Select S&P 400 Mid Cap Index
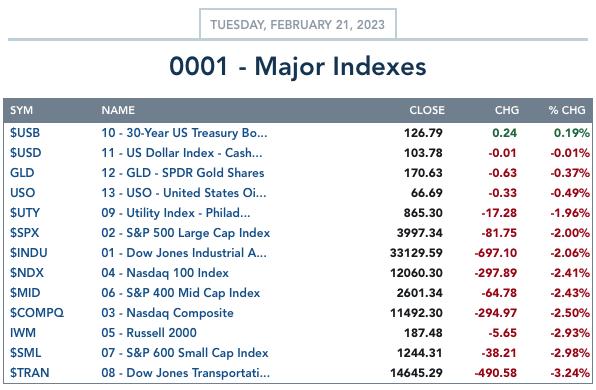The image size is (596, 390). tap(181, 293)
